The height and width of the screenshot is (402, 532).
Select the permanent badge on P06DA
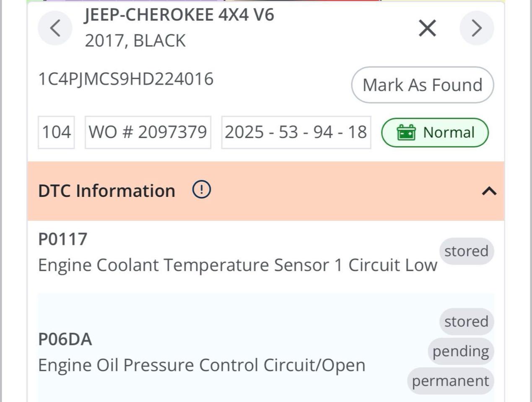click(450, 381)
